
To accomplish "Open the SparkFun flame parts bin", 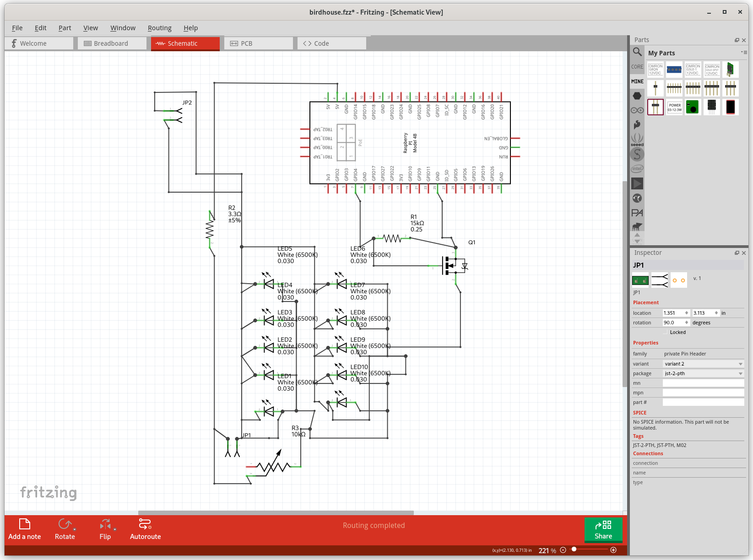I will click(637, 124).
